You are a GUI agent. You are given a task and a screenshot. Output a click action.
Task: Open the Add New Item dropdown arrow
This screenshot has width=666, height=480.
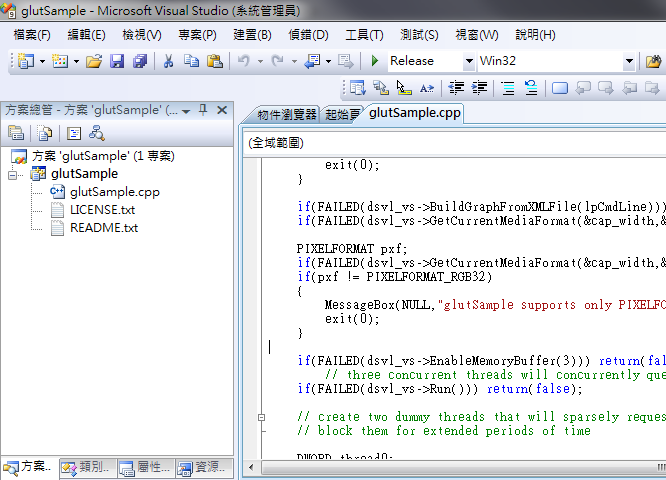[x=76, y=62]
